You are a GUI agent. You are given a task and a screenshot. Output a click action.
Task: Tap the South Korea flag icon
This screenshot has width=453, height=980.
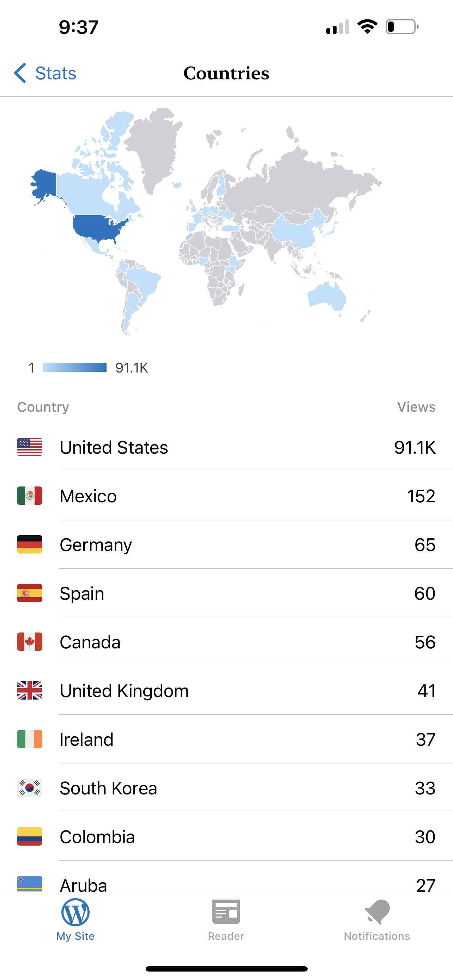pyautogui.click(x=30, y=788)
